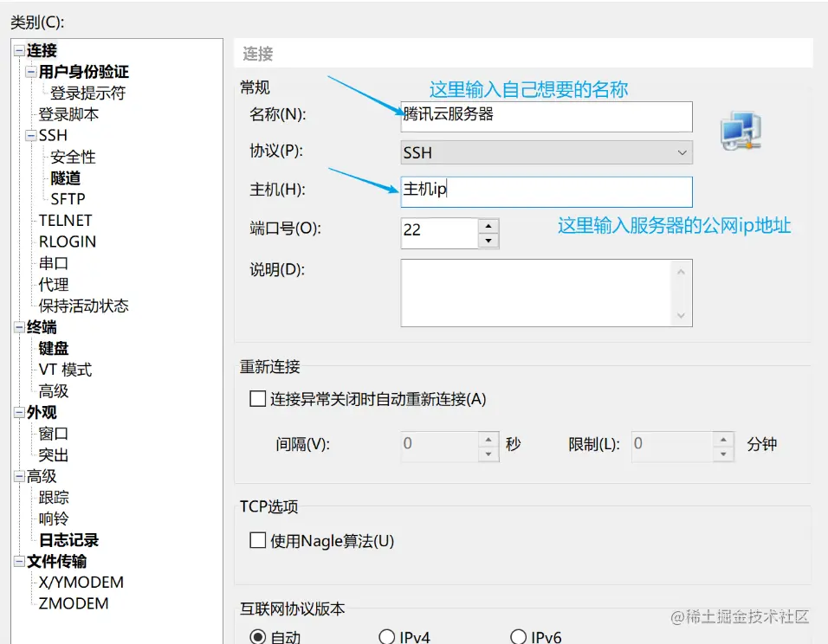Click the network computers session icon
The width and height of the screenshot is (828, 644).
tap(741, 131)
